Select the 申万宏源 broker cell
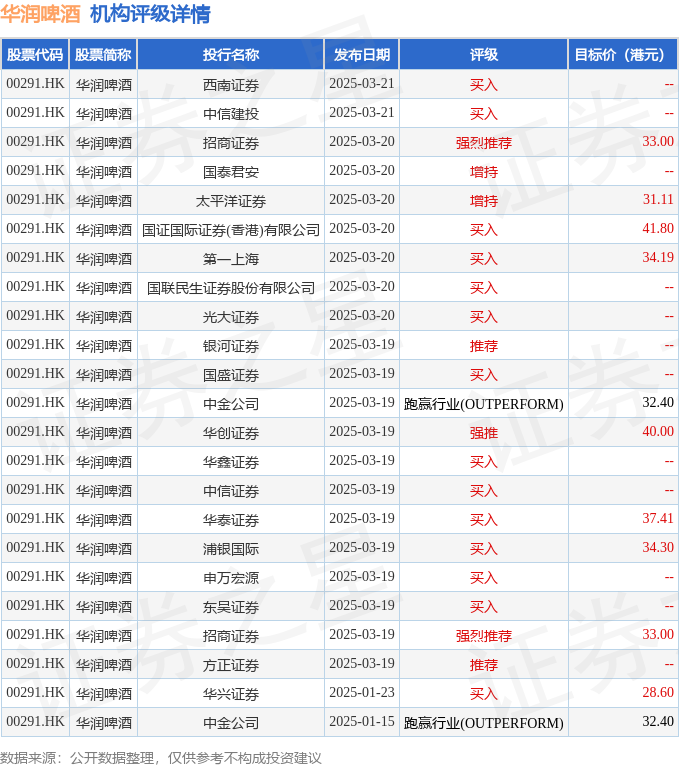The height and width of the screenshot is (767, 679). (231, 578)
